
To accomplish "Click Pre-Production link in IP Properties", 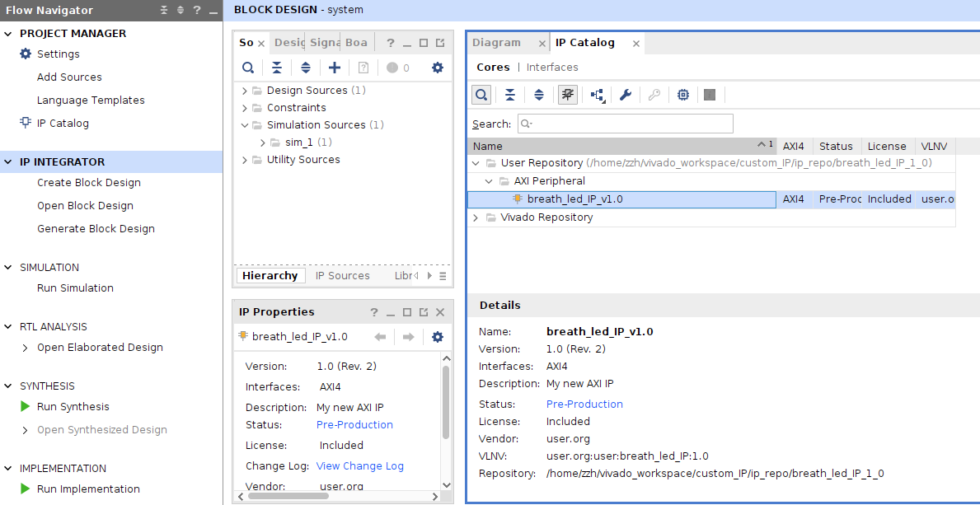I will point(354,425).
